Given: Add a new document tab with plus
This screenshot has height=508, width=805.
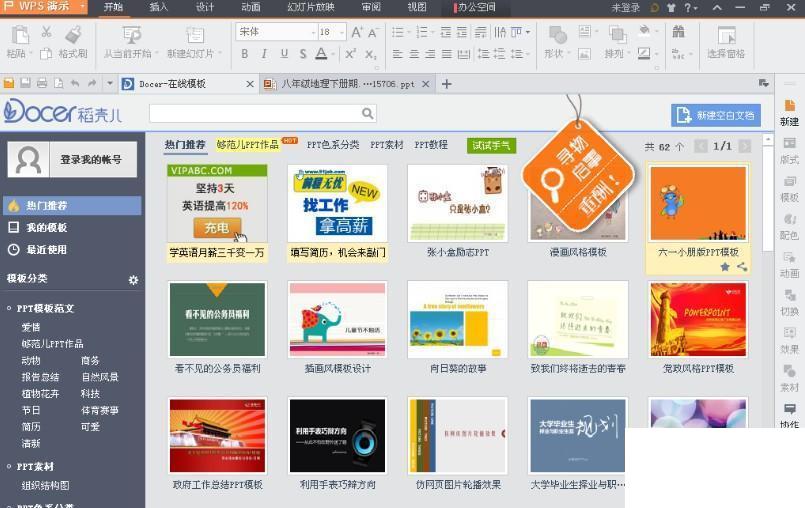Looking at the screenshot, I should pos(447,84).
